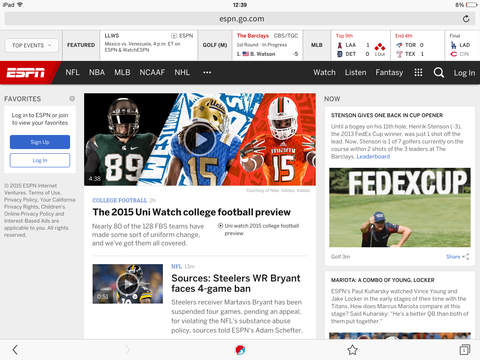Image resolution: width=480 pixels, height=360 pixels.
Task: Go back with the browser back arrow
Action: (15, 350)
